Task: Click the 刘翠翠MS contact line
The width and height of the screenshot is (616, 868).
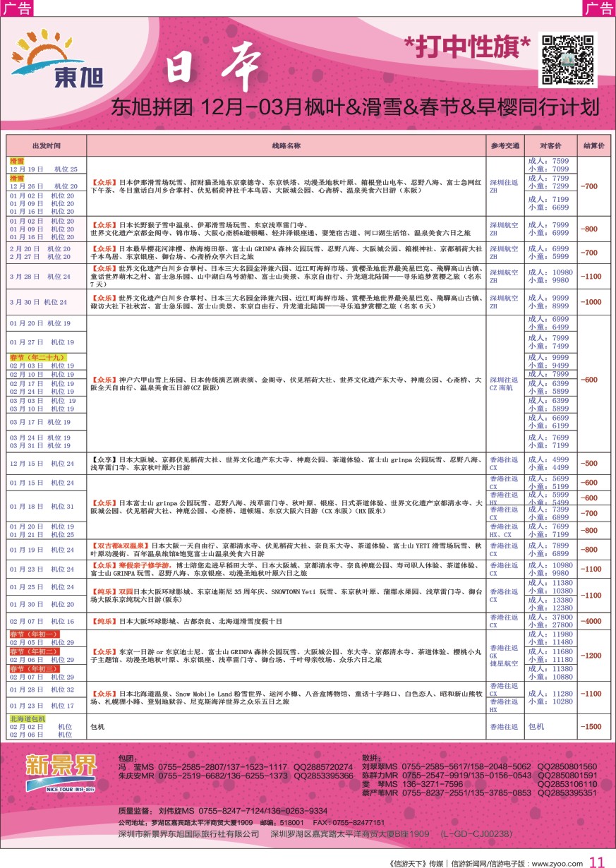Action: point(479,766)
